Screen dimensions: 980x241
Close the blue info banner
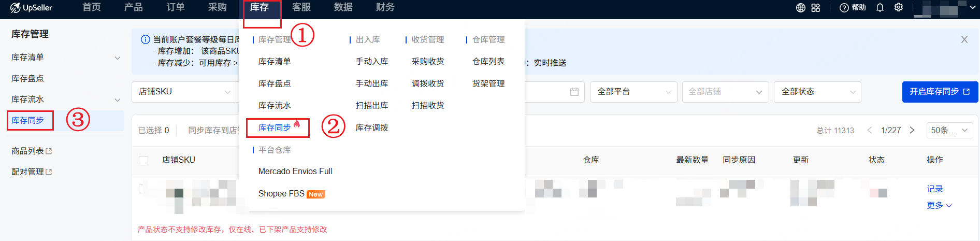click(964, 39)
